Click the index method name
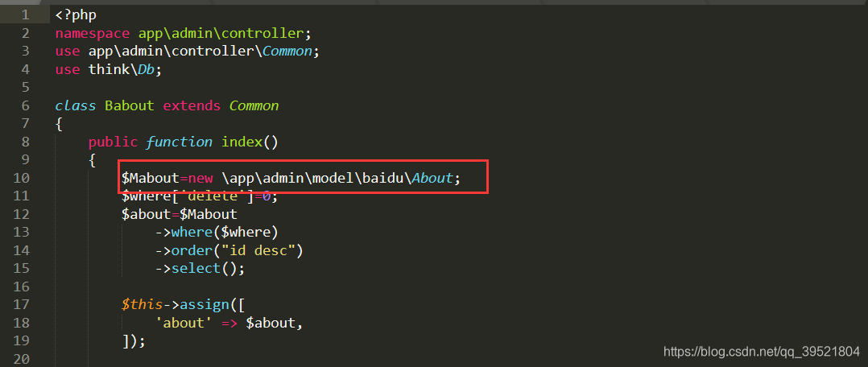Viewport: 868px width, 367px height. click(242, 142)
